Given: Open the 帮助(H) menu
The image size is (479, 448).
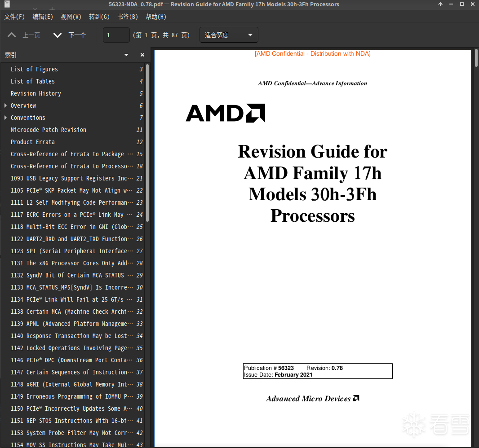Looking at the screenshot, I should tap(156, 17).
